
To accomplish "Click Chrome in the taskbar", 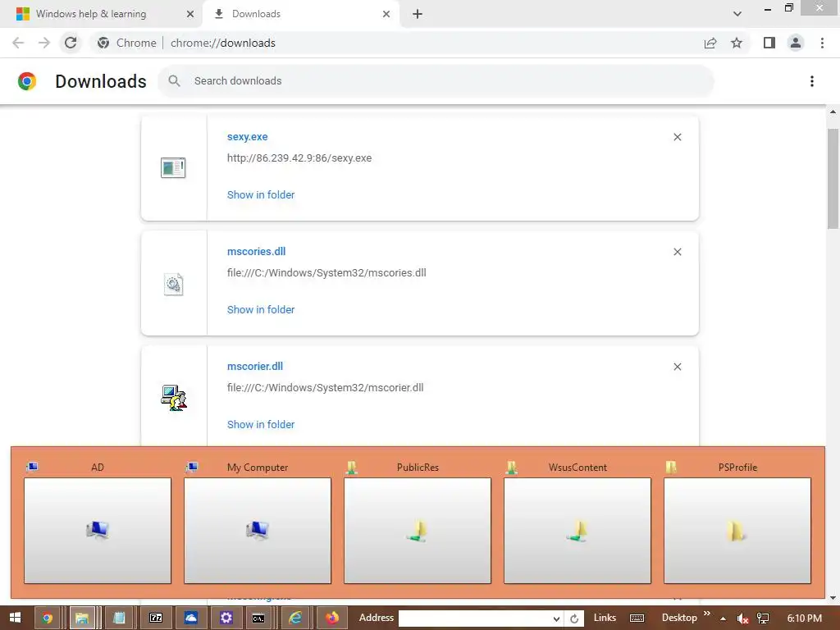I will point(47,619).
